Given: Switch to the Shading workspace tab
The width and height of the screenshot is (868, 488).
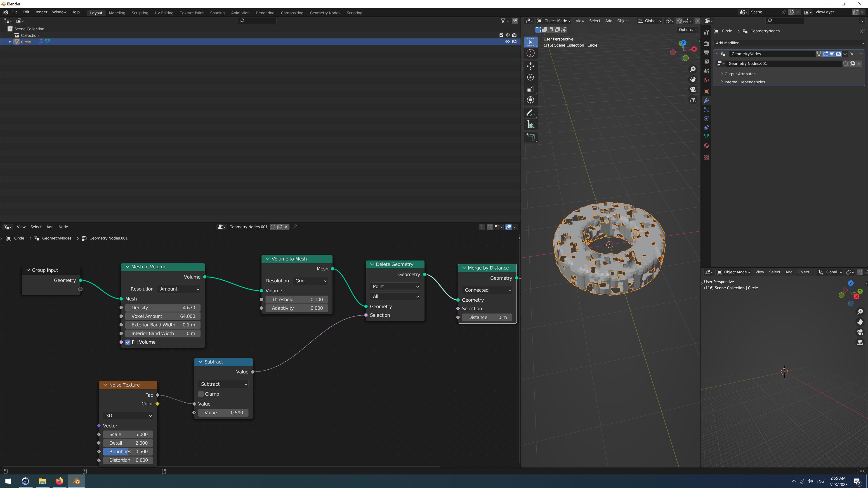Looking at the screenshot, I should (217, 13).
